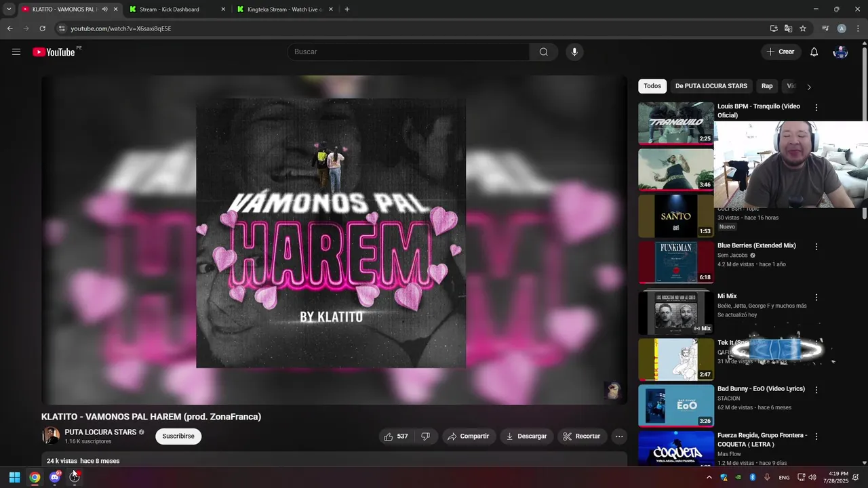
Task: Select the KLATITO YouTube tab
Action: click(x=69, y=9)
